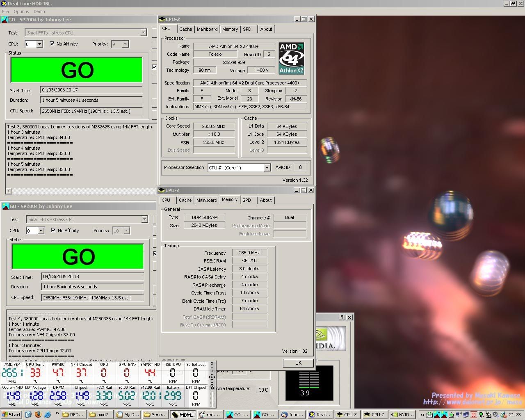Viewport: 525px width, 420px height.
Task: Open the File menu
Action: 5,11
